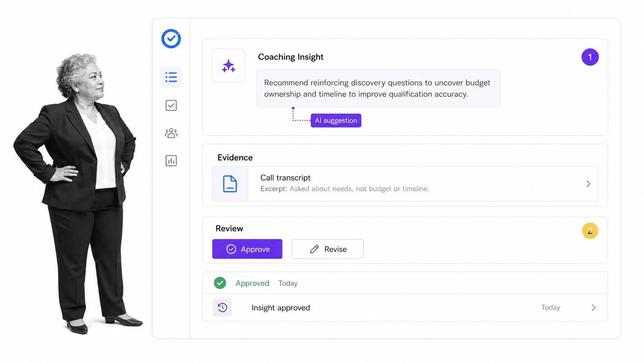Screen dimensions: 644x362
Task: Click the transcript excerpt text
Action: [345, 189]
